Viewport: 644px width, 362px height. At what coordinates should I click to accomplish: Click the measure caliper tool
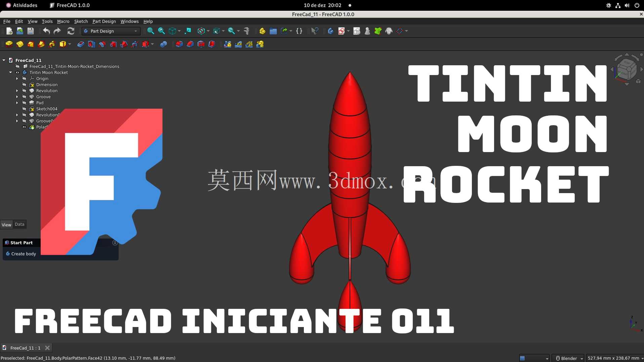point(247,31)
